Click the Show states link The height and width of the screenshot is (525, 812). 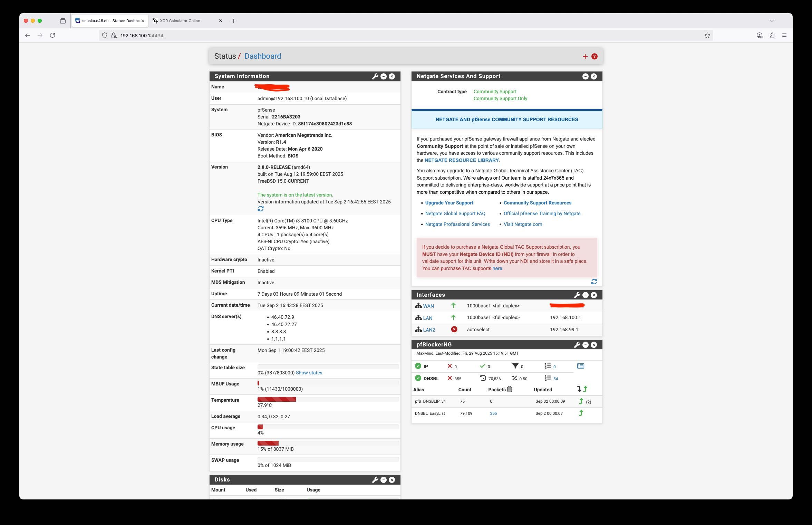[309, 373]
